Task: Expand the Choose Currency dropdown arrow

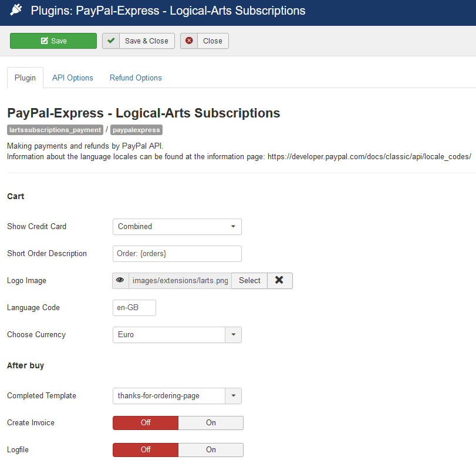Action: (x=233, y=335)
